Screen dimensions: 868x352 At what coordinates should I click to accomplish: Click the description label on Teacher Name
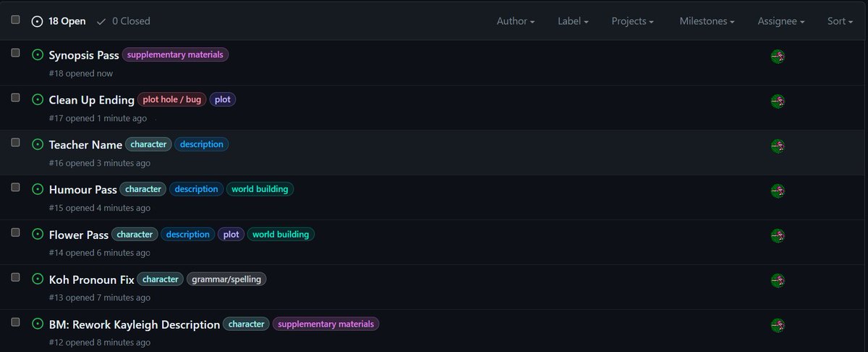202,145
